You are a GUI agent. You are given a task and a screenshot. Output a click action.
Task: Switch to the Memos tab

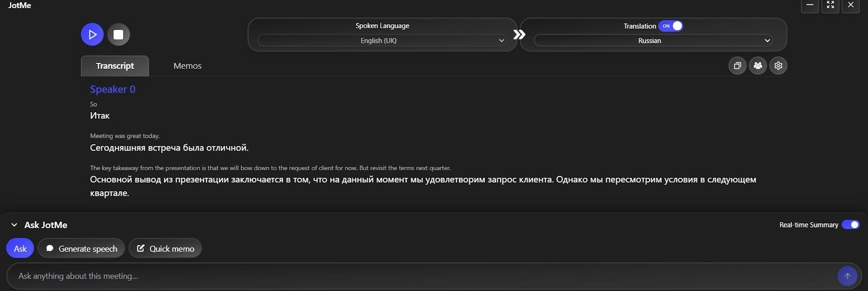[x=188, y=66]
